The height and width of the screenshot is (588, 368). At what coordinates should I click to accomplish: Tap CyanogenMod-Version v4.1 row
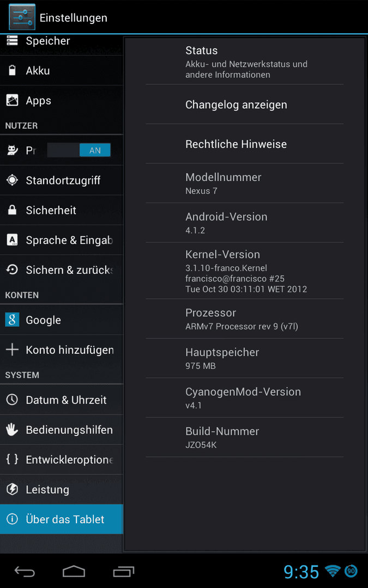click(244, 397)
